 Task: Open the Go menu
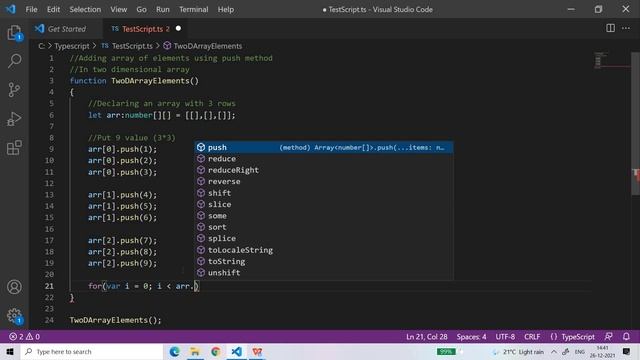point(141,9)
